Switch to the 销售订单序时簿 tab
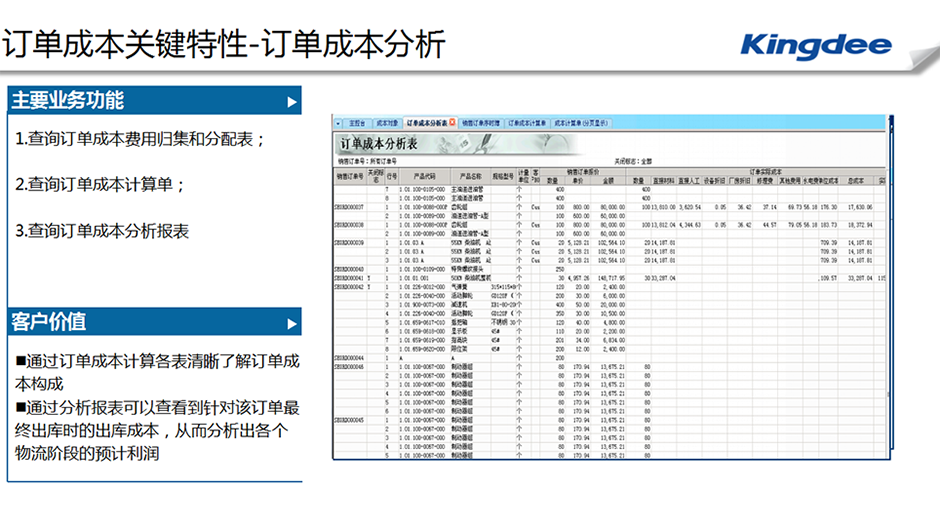Screen dimensions: 940x510 (x=482, y=122)
